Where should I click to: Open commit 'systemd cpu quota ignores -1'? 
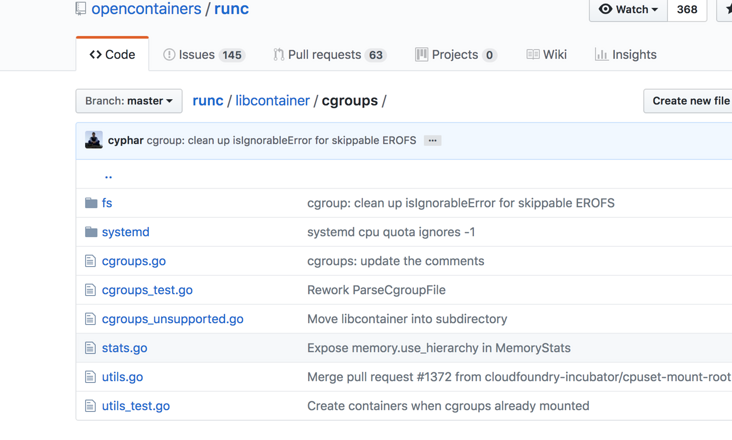click(391, 232)
